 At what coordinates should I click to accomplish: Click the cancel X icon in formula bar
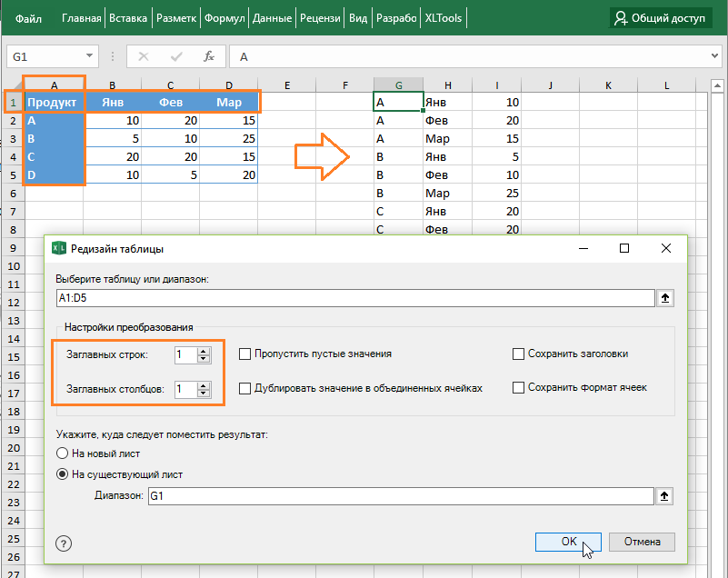(144, 56)
